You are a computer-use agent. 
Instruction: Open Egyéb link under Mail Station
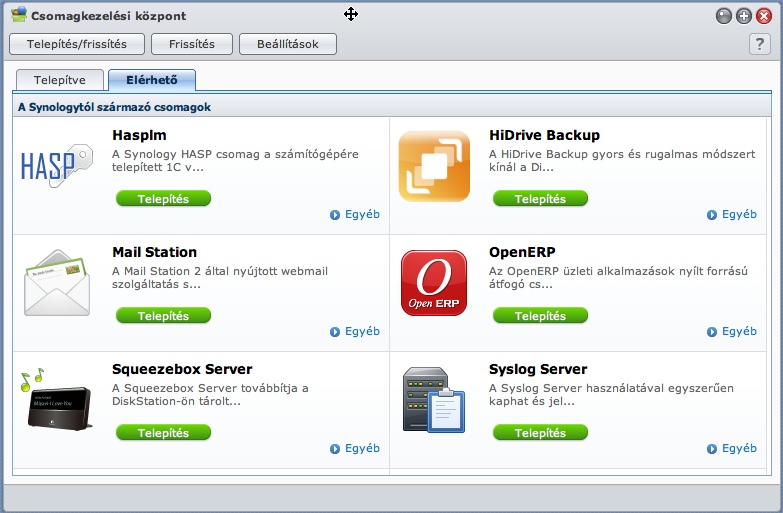pyautogui.click(x=362, y=331)
